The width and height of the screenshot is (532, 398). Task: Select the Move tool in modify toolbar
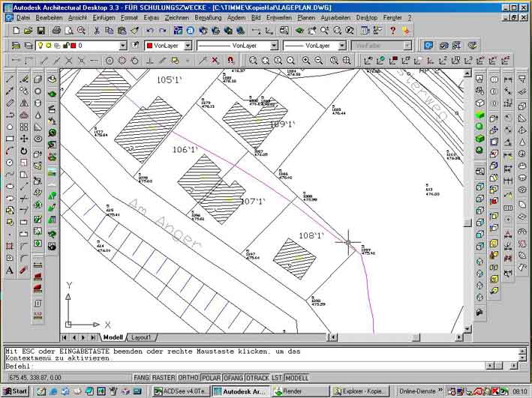coord(24,139)
